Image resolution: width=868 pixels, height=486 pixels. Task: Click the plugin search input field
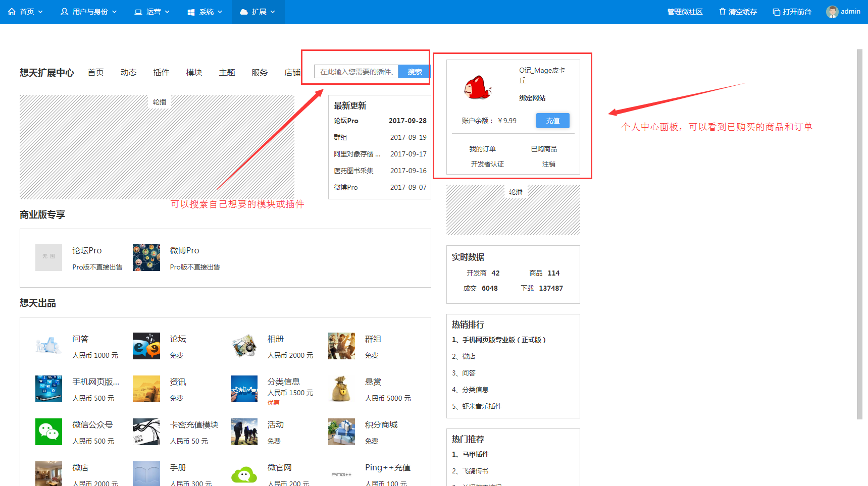point(356,72)
